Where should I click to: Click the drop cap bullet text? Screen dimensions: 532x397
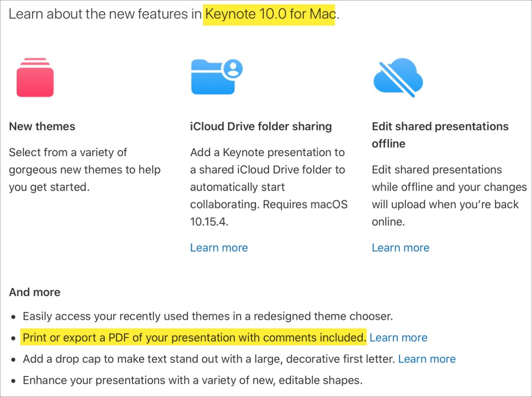[209, 359]
